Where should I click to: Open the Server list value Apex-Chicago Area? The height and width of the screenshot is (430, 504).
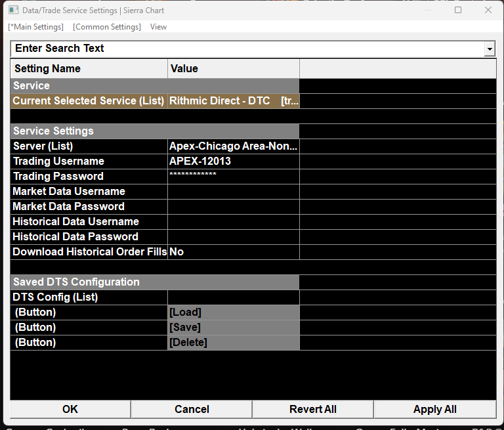233,146
